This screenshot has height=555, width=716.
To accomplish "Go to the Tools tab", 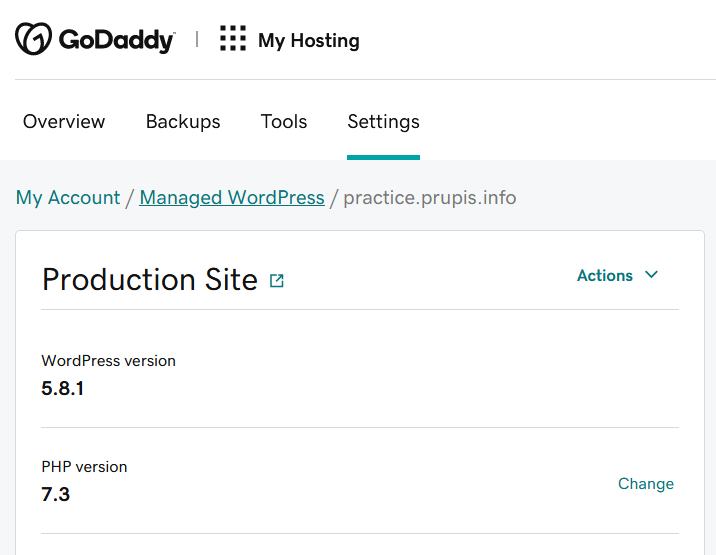I will click(284, 122).
